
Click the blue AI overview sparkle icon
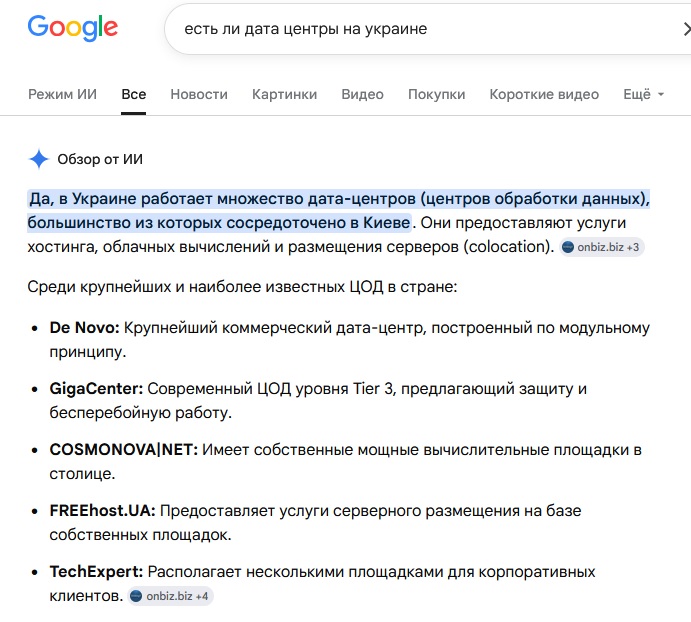(39, 159)
